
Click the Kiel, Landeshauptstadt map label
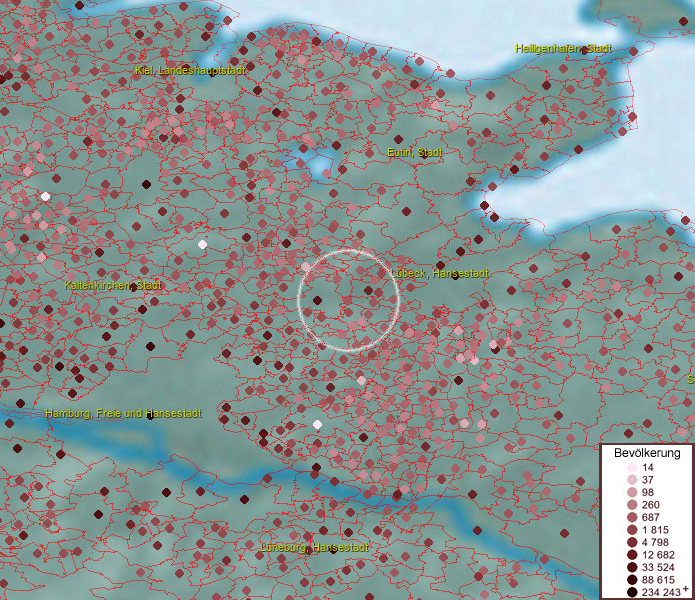click(190, 70)
